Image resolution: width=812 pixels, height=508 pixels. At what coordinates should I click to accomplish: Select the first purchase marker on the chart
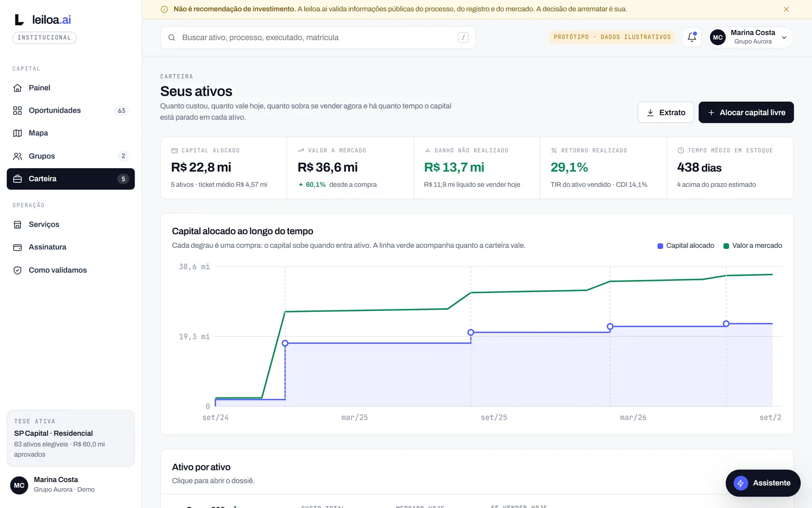click(285, 343)
